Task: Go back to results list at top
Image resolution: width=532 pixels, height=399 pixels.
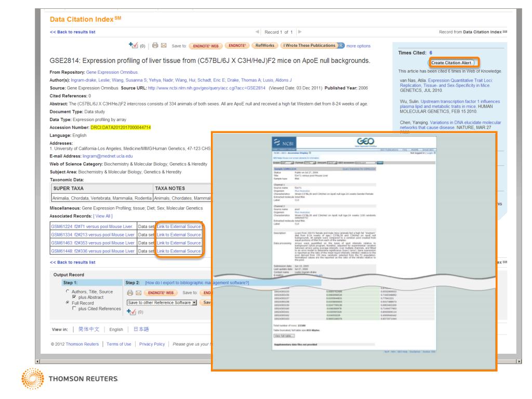Action: [x=73, y=32]
